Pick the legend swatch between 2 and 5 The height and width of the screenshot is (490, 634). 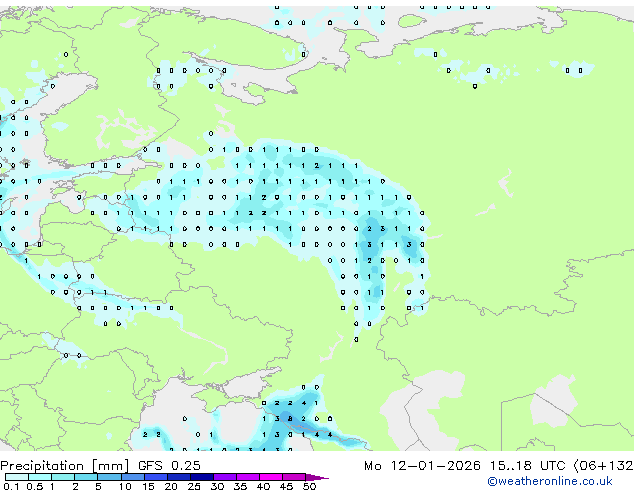(86, 477)
